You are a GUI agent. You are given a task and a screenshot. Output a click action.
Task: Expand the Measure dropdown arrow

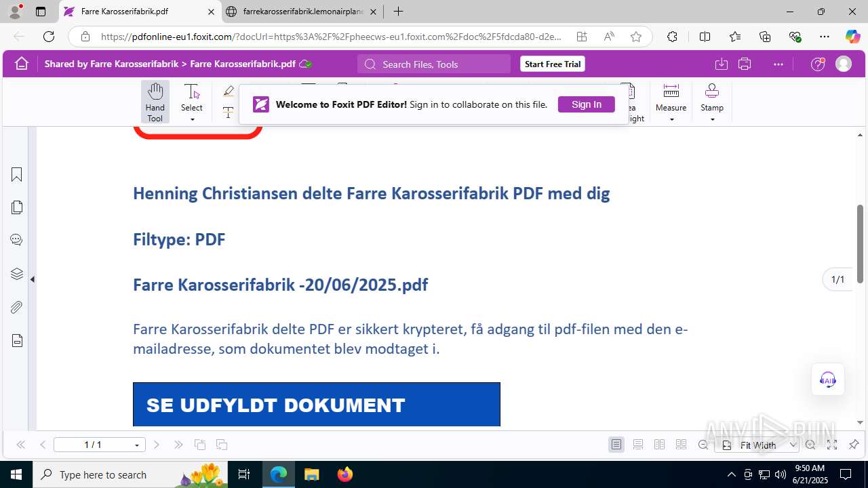click(671, 120)
